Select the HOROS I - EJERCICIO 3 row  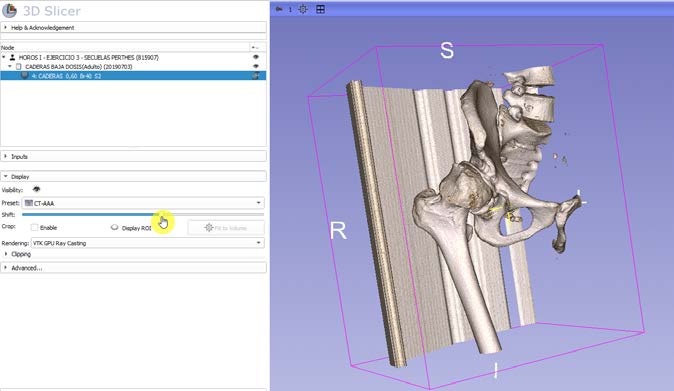click(133, 57)
